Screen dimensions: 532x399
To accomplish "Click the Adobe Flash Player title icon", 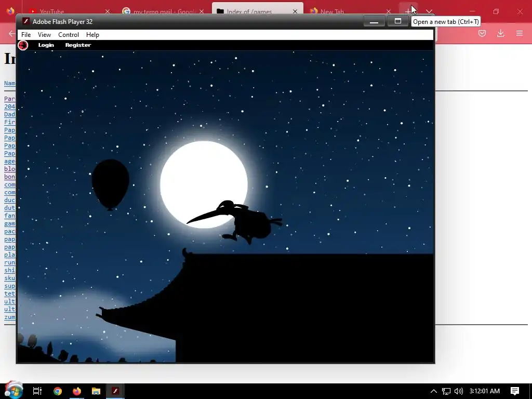I will tap(26, 21).
